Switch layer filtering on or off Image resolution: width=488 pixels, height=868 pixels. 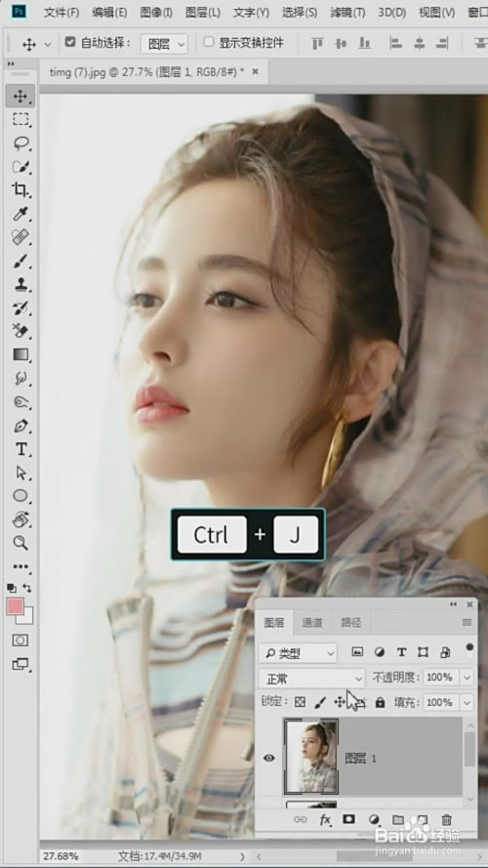tap(469, 649)
